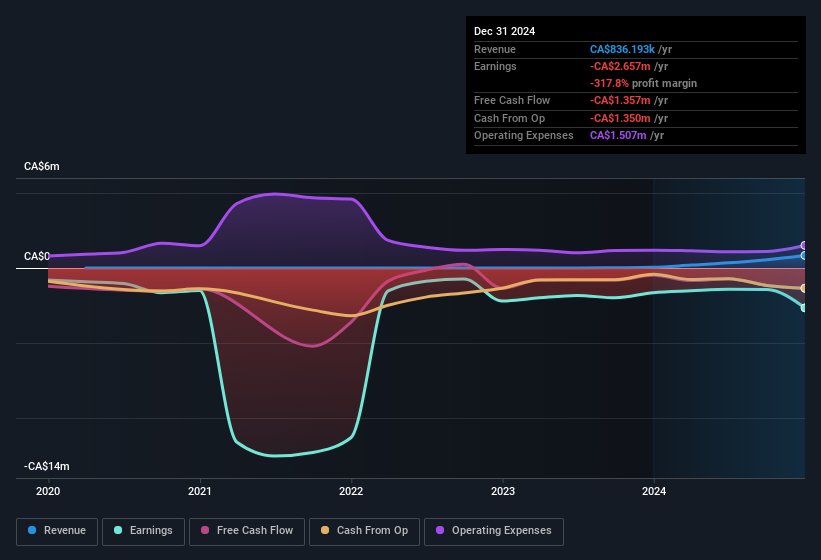The width and height of the screenshot is (821, 560).
Task: Click the Operating Expenses label in tooltip
Action: coord(524,136)
